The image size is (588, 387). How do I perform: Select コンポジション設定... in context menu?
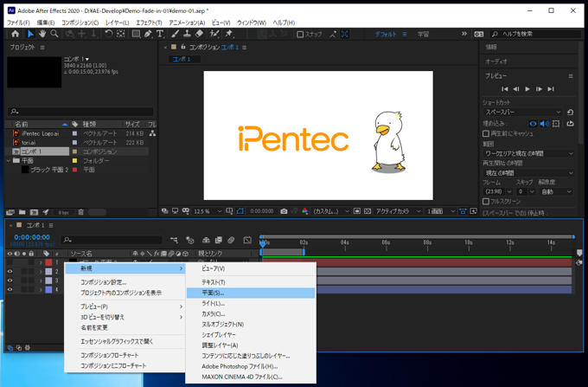tap(125, 282)
